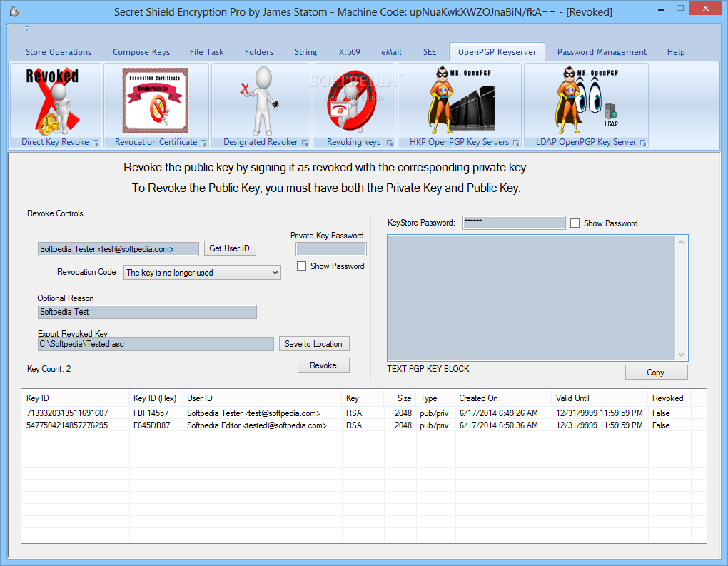This screenshot has height=566, width=728.
Task: Expand Direct Key Revoke group launcher
Action: click(95, 143)
